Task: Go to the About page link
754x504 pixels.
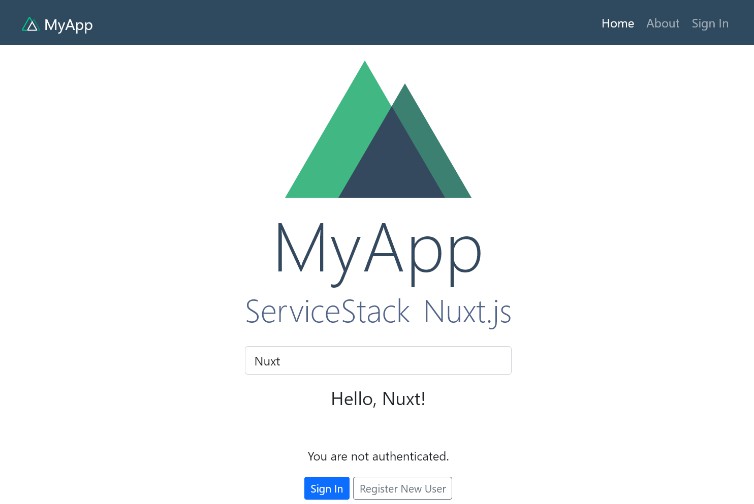Action: pyautogui.click(x=662, y=23)
